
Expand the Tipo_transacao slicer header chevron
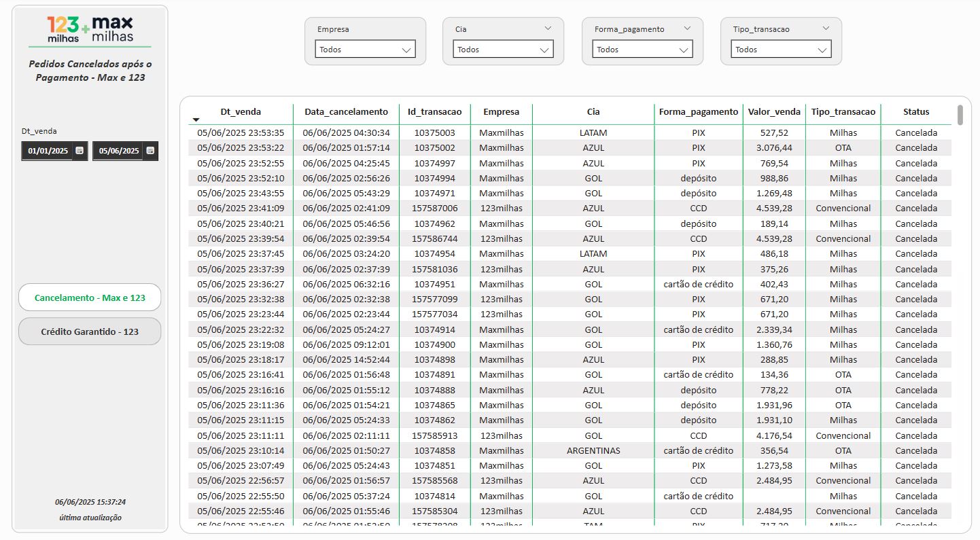826,29
